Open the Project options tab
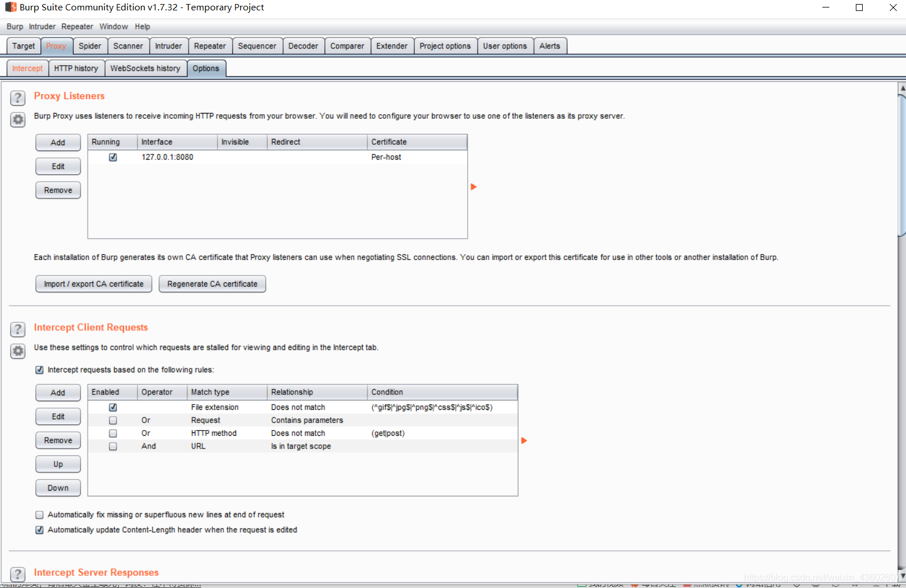Image resolution: width=906 pixels, height=588 pixels. 445,46
